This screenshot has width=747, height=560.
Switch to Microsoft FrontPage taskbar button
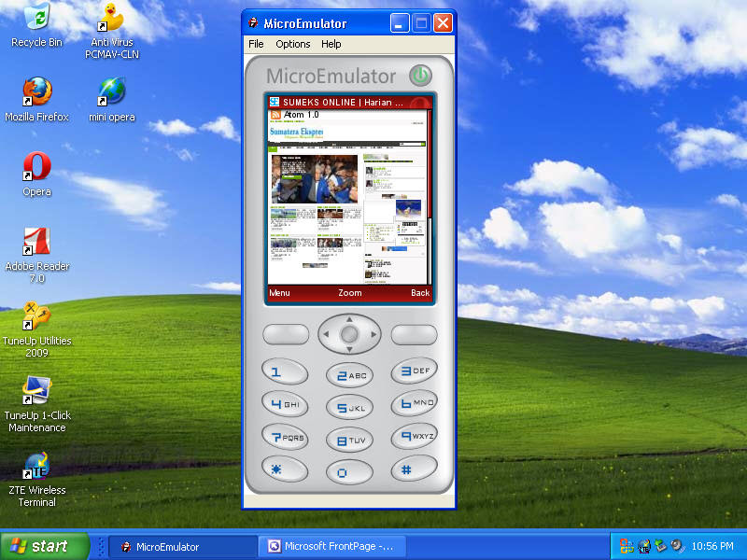(332, 546)
